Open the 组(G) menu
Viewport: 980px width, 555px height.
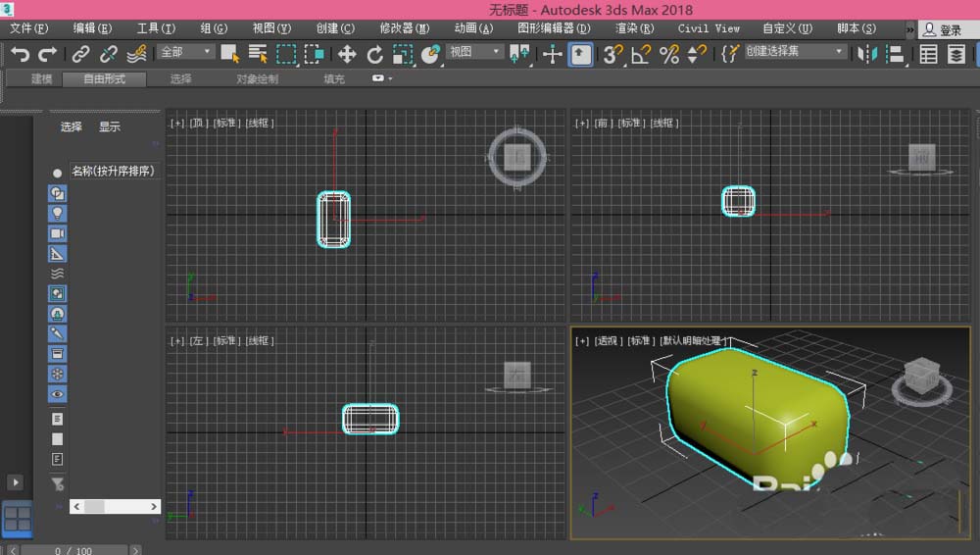click(x=214, y=28)
